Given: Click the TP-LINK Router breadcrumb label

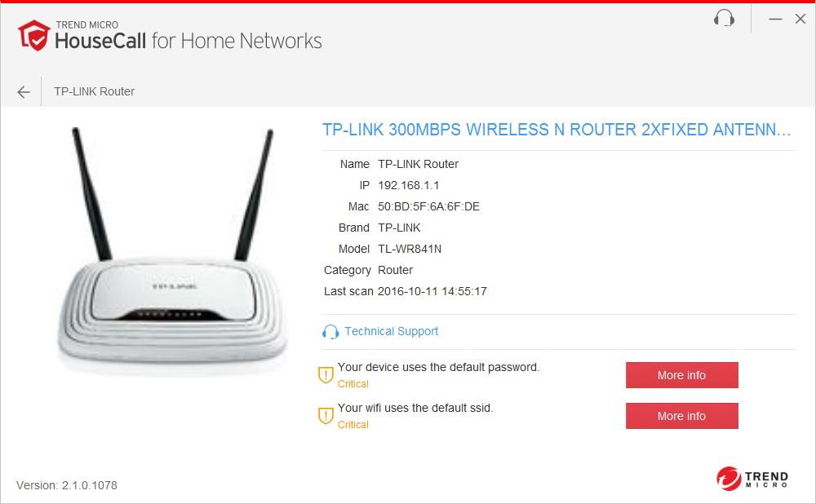Looking at the screenshot, I should click(x=94, y=91).
